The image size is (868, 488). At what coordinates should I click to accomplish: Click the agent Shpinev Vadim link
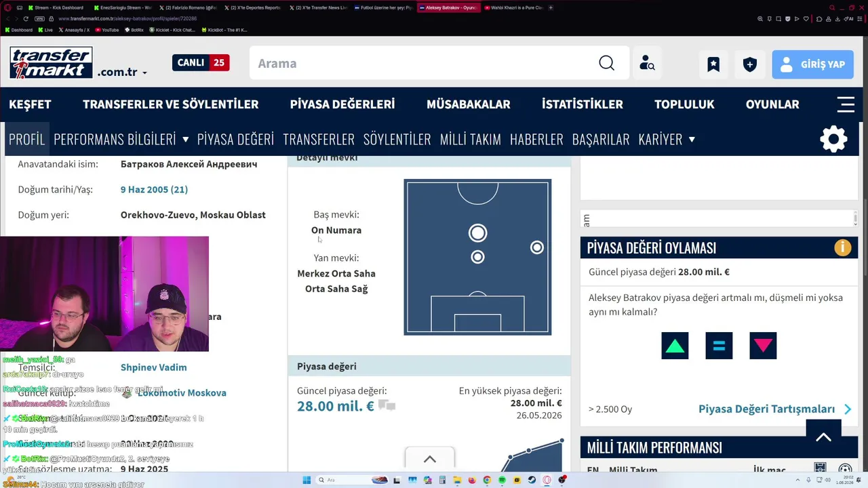click(x=153, y=367)
